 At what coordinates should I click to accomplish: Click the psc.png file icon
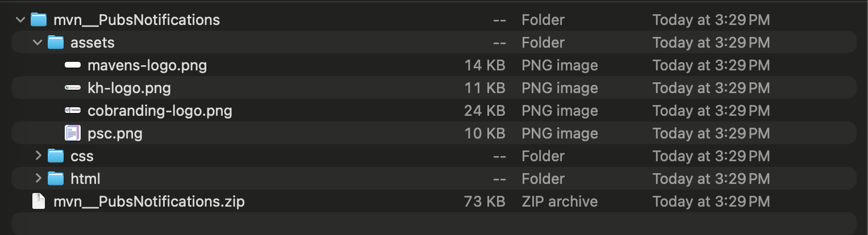click(73, 133)
